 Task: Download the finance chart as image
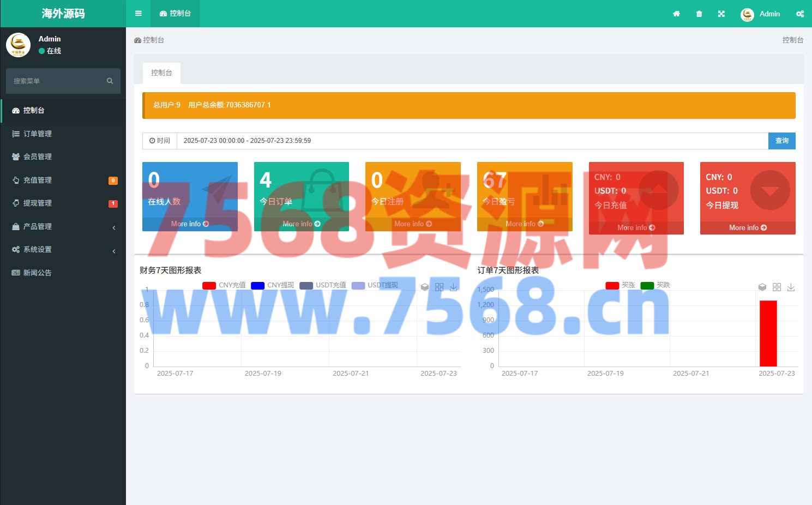pyautogui.click(x=453, y=287)
